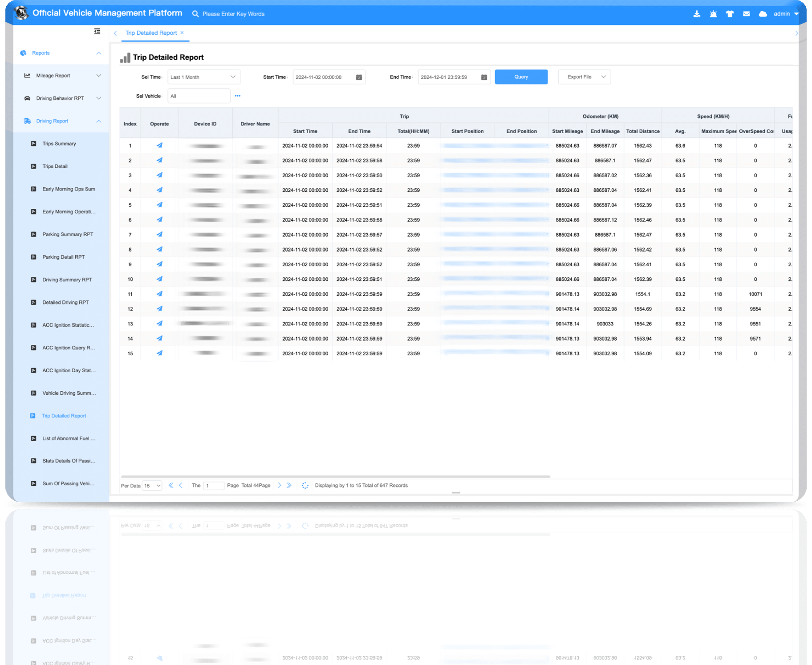Open the Export File dropdown
812x665 pixels.
[x=584, y=77]
